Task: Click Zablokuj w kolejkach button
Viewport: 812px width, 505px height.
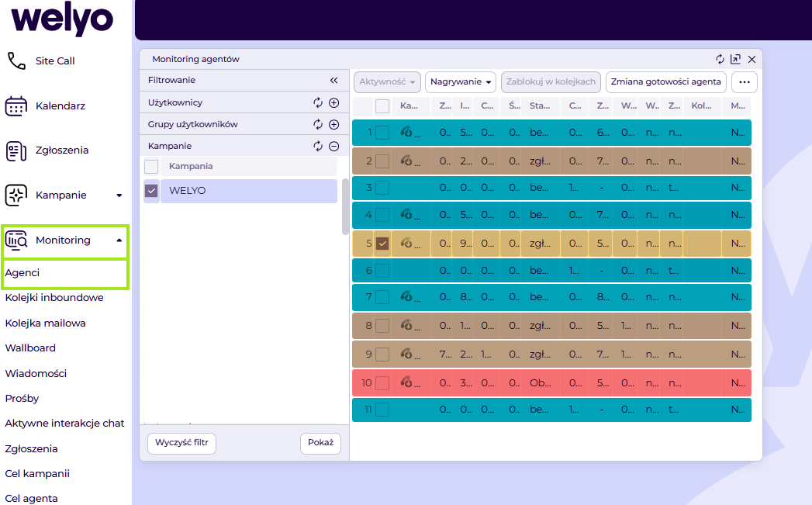Action: coord(551,81)
